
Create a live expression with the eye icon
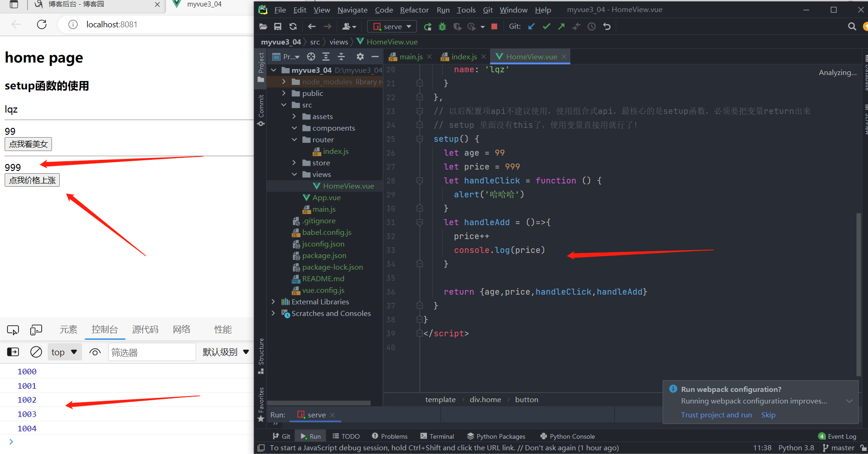pyautogui.click(x=95, y=352)
